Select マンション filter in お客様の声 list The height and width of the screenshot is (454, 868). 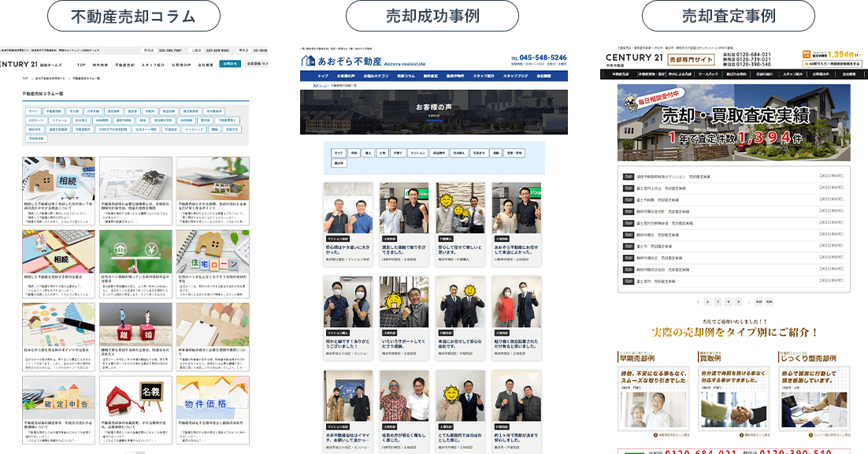coord(417,153)
